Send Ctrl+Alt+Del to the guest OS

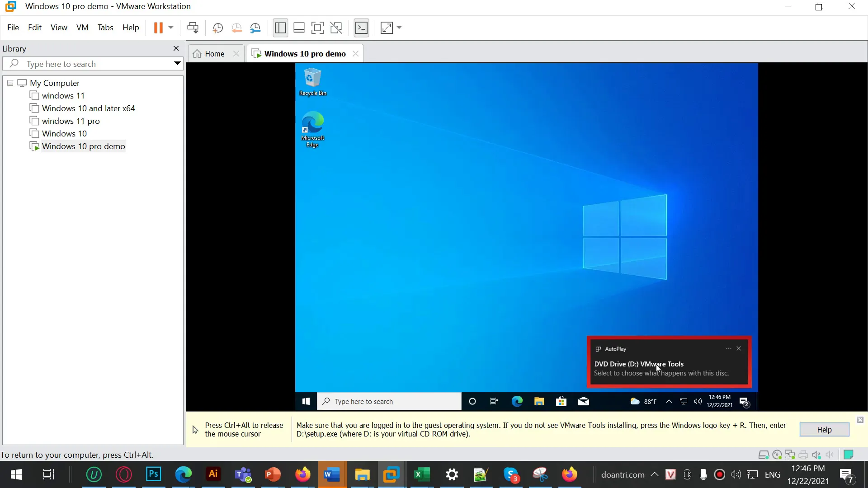click(193, 28)
